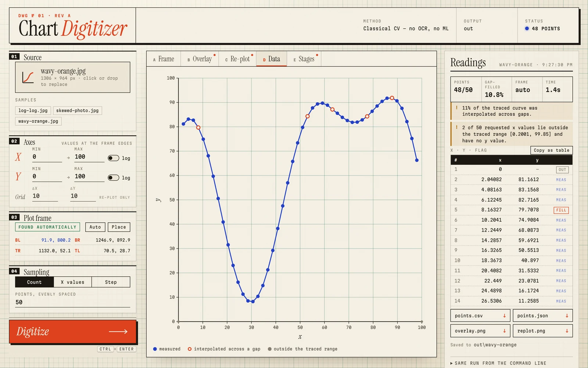Screen dimensions: 588x368
Task: Load the wavy-orange.jpg sample
Action: pos(38,121)
